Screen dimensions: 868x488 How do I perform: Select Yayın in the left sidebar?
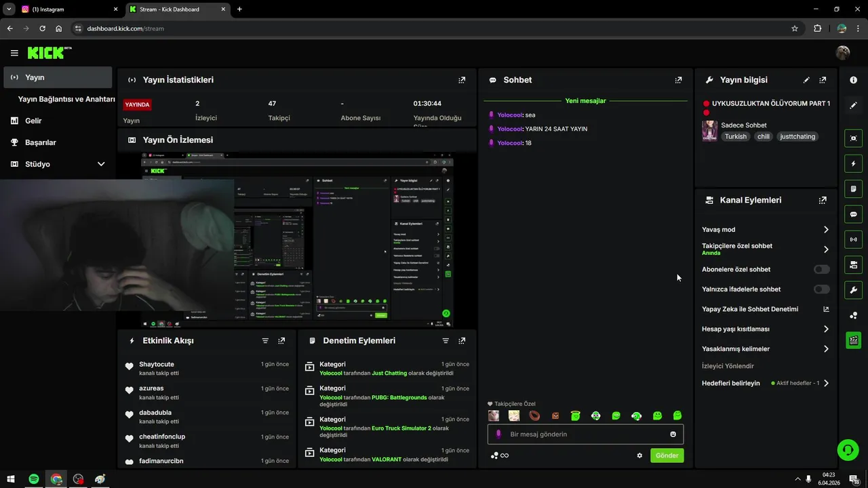pyautogui.click(x=58, y=77)
